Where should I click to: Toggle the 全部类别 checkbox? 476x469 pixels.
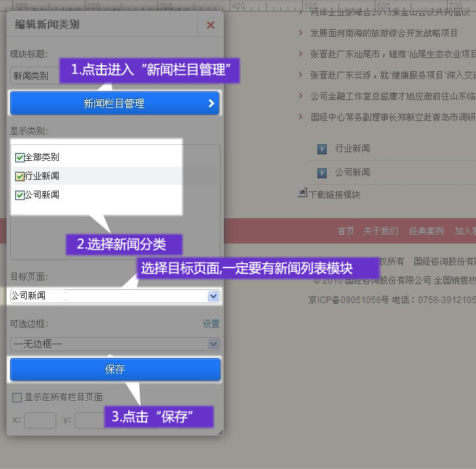20,157
